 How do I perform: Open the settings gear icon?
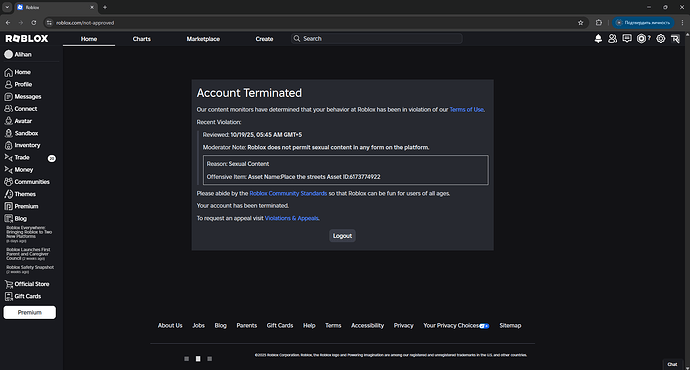pos(661,39)
